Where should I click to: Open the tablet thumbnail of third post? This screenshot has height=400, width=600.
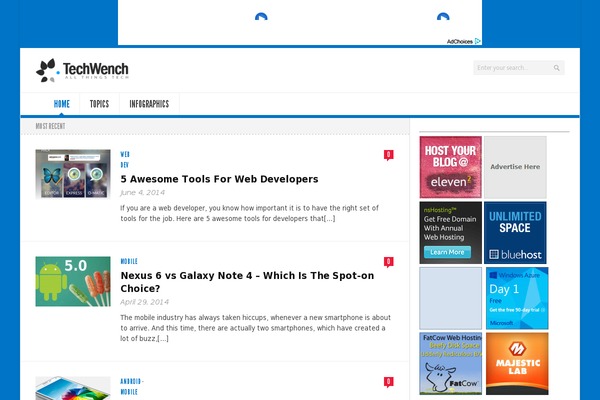[73, 388]
